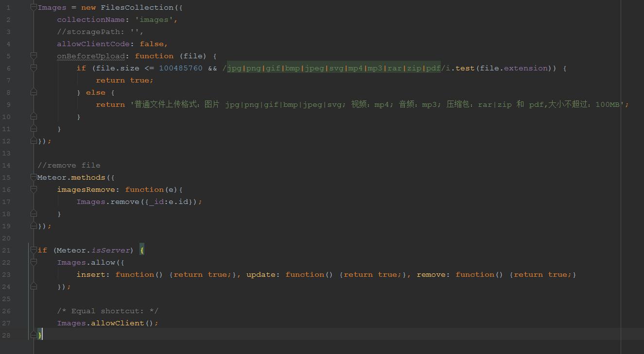The height and width of the screenshot is (354, 644).
Task: Click the fold end marker on line 10
Action: [x=34, y=117]
